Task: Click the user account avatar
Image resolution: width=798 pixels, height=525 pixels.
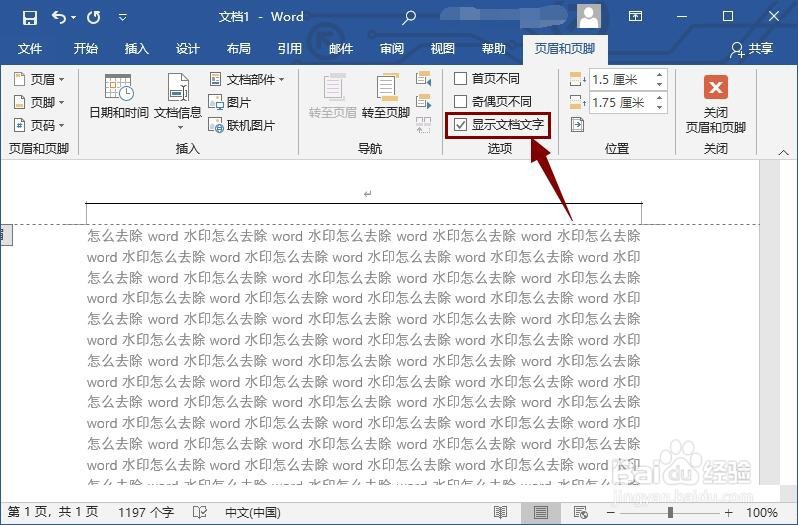Action: 589,16
